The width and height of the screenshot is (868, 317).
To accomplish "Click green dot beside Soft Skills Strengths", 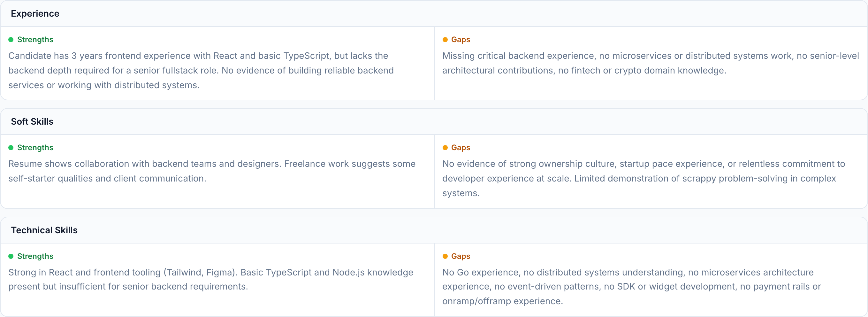I will coord(11,148).
